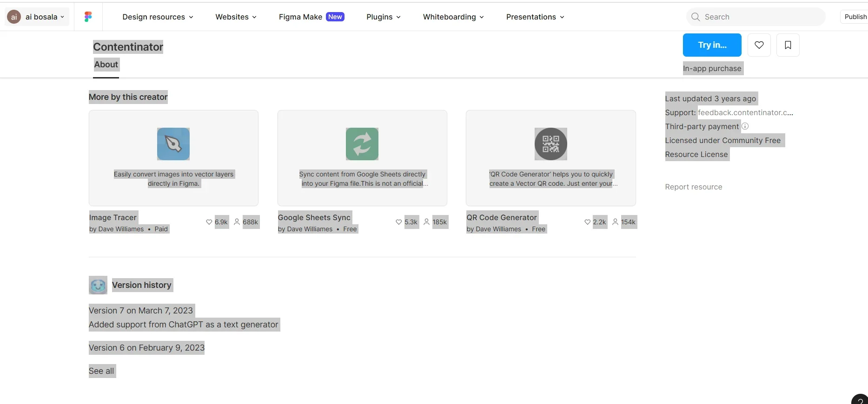Bookmark Contentinator with the save icon
Screen dimensions: 868x404
click(788, 45)
